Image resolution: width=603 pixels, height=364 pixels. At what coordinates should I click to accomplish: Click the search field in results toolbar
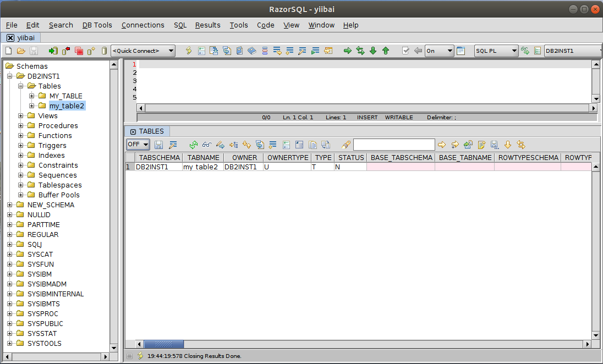[393, 145]
